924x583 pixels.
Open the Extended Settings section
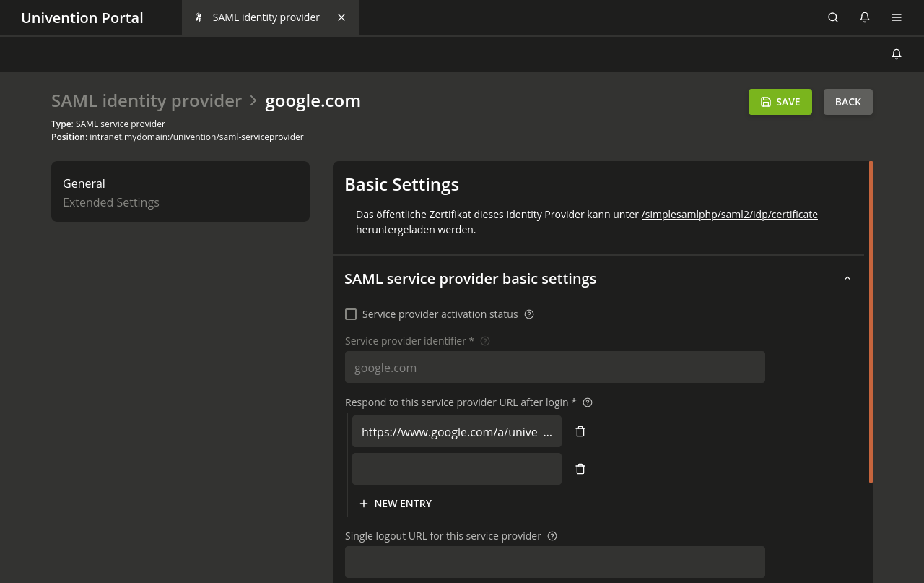[111, 202]
